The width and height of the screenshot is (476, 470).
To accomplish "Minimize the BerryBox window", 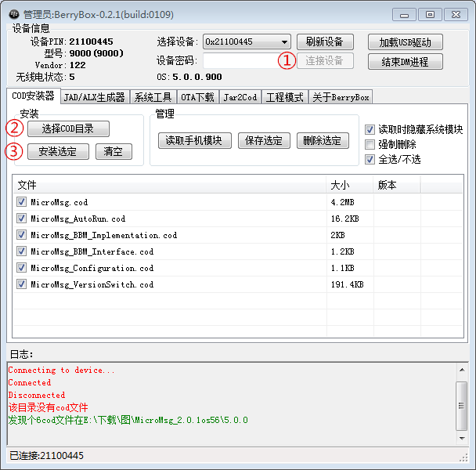I will 404,15.
